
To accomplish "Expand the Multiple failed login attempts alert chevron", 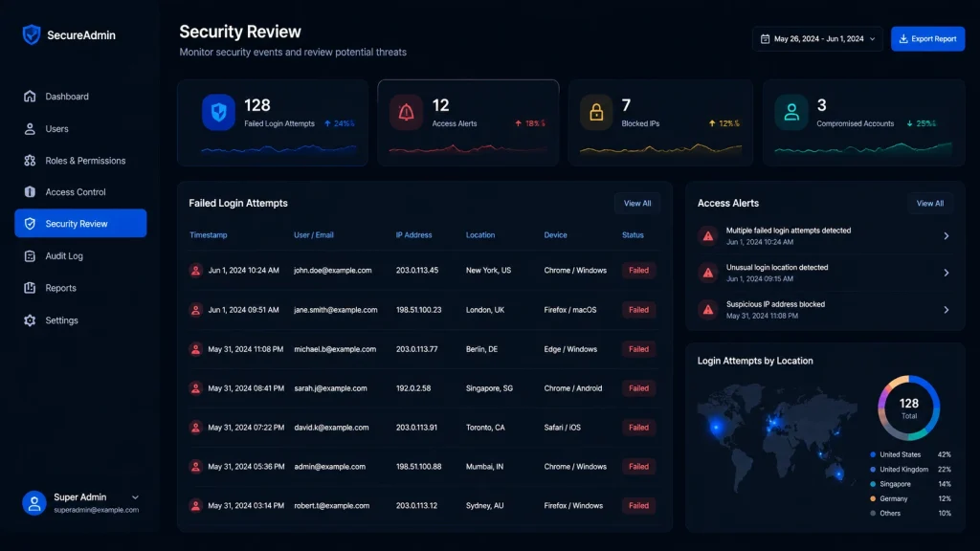I will click(x=947, y=236).
